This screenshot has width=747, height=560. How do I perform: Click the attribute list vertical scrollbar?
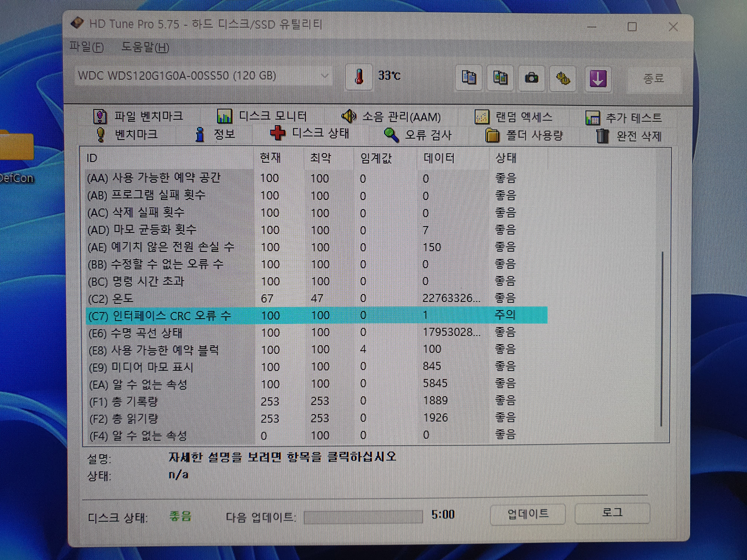tap(662, 339)
